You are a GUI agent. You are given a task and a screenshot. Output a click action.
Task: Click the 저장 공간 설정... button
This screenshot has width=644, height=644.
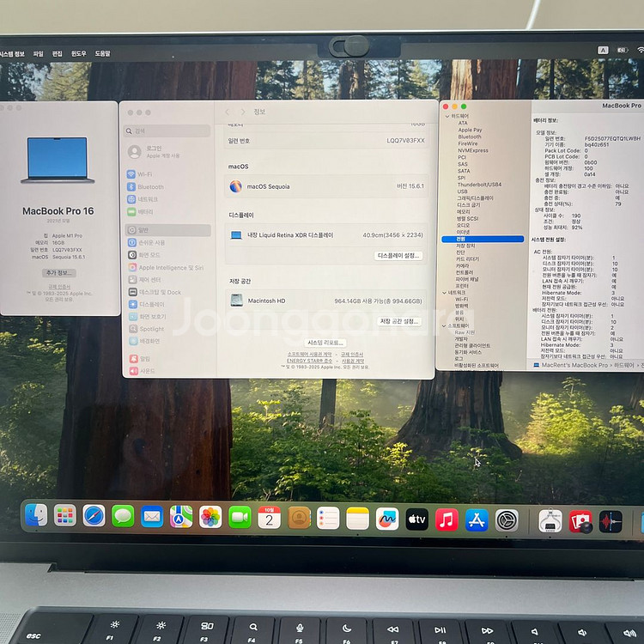[399, 320]
